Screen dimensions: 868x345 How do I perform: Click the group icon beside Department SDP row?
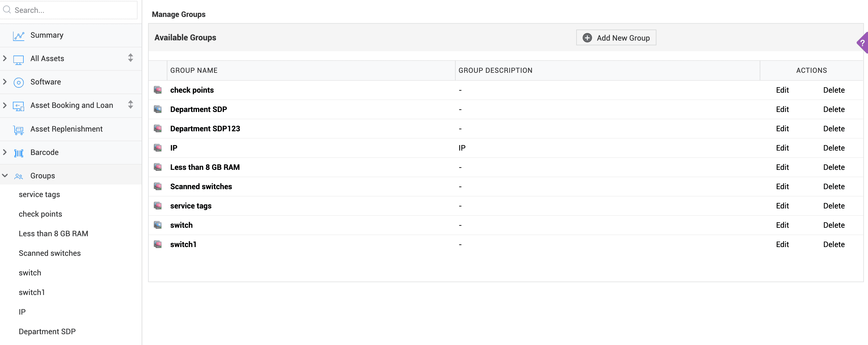click(x=158, y=109)
